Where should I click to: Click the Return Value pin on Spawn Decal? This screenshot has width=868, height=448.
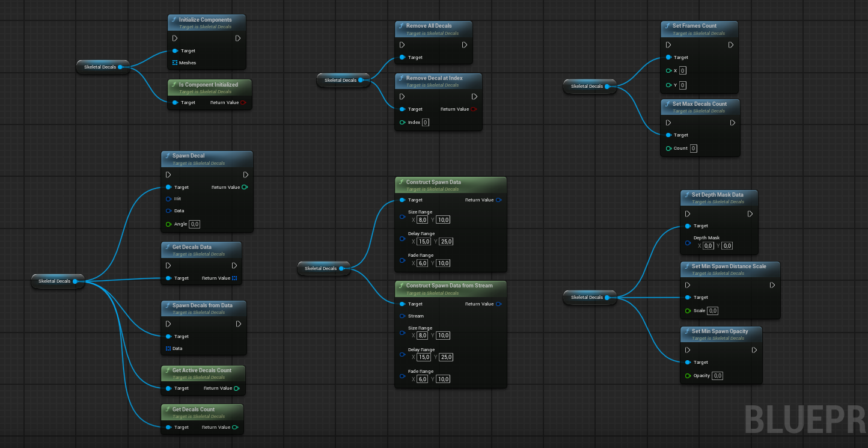(x=244, y=187)
